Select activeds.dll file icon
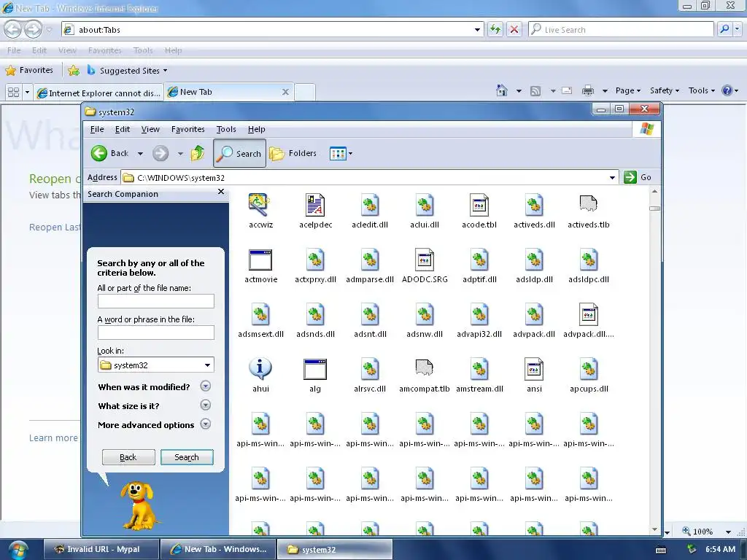The width and height of the screenshot is (747, 560). pos(534,205)
